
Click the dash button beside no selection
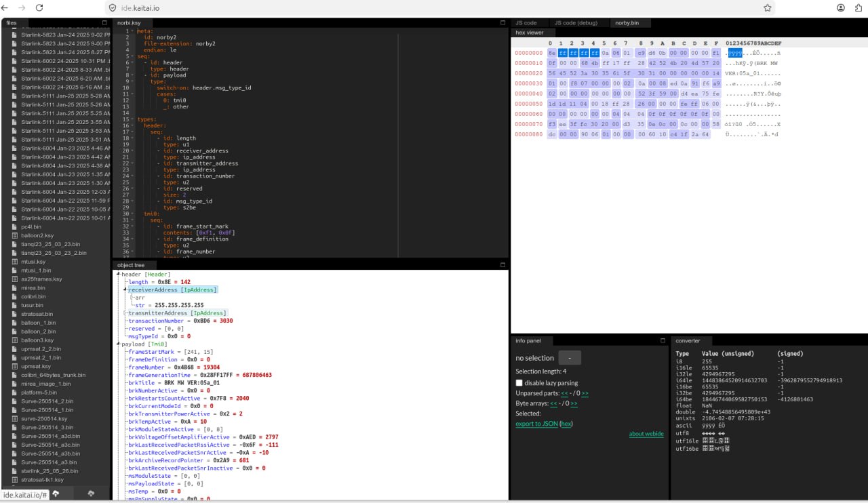click(570, 357)
